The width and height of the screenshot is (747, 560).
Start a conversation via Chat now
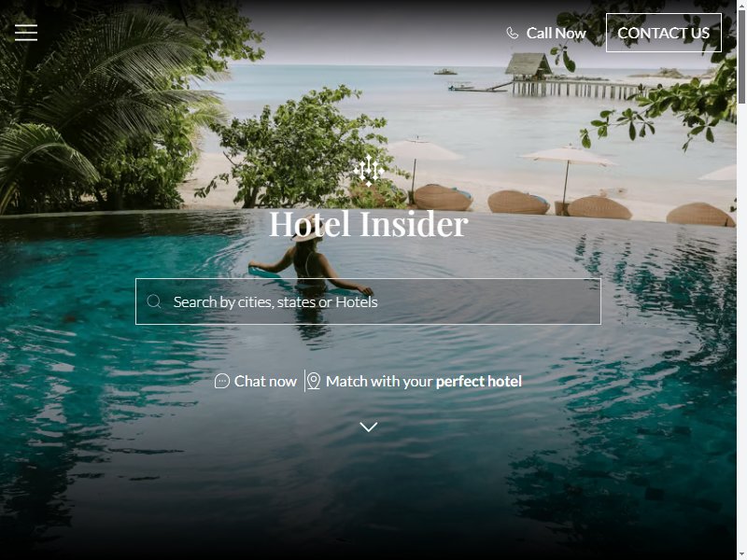[x=256, y=381]
